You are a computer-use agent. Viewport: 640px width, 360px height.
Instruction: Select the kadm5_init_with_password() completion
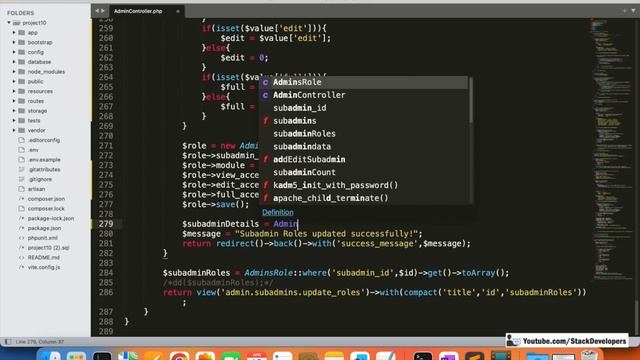[364, 185]
